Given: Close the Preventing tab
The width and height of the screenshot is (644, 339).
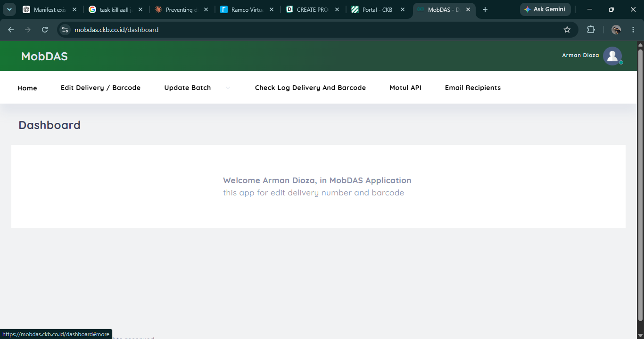Looking at the screenshot, I should coord(206,9).
